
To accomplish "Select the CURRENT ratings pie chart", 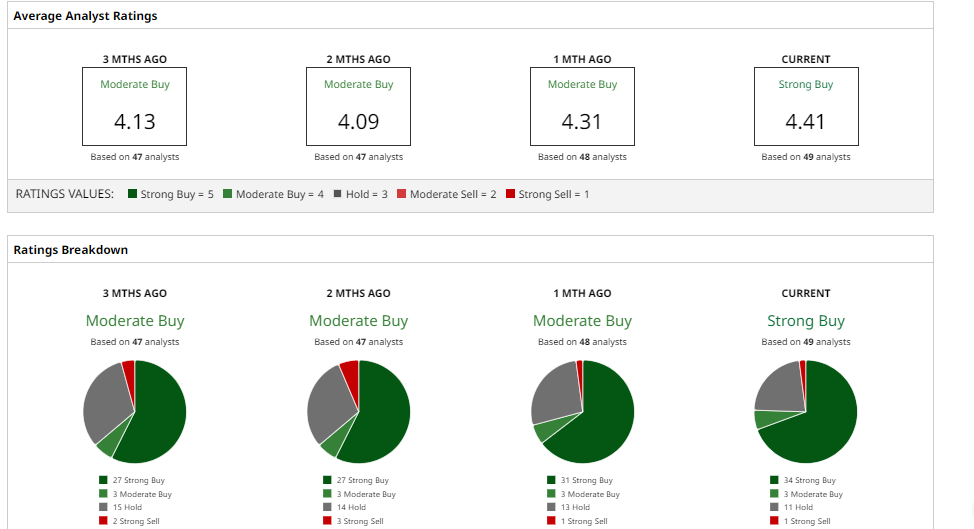I will (x=806, y=411).
